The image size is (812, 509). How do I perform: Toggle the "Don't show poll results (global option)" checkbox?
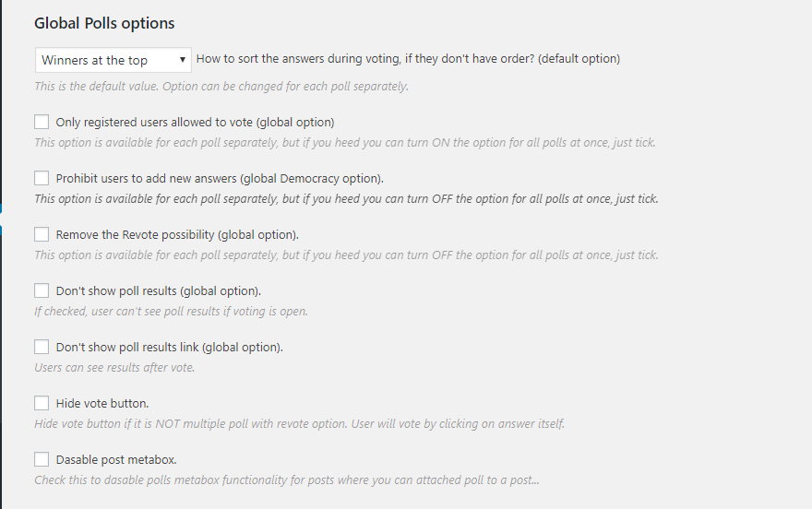pyautogui.click(x=42, y=290)
